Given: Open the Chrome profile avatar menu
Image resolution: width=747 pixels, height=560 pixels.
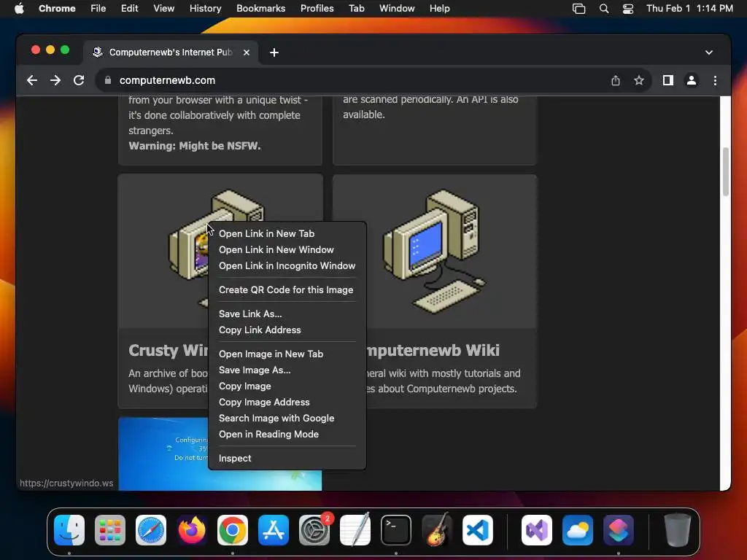Looking at the screenshot, I should click(x=692, y=80).
